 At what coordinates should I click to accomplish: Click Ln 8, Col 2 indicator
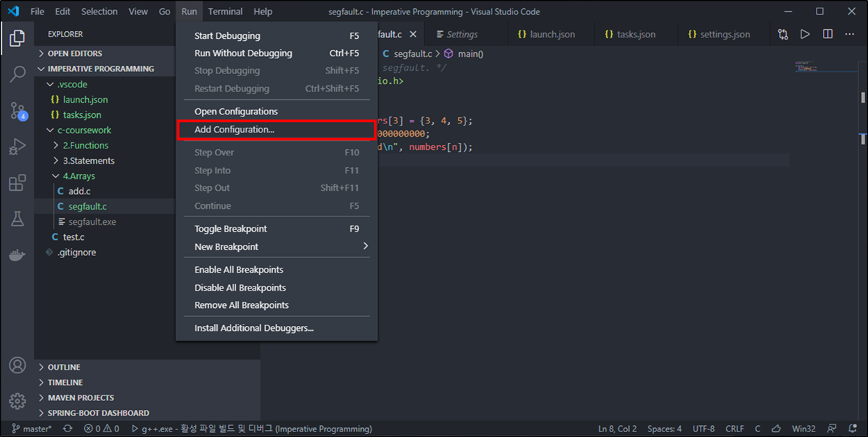coord(617,429)
